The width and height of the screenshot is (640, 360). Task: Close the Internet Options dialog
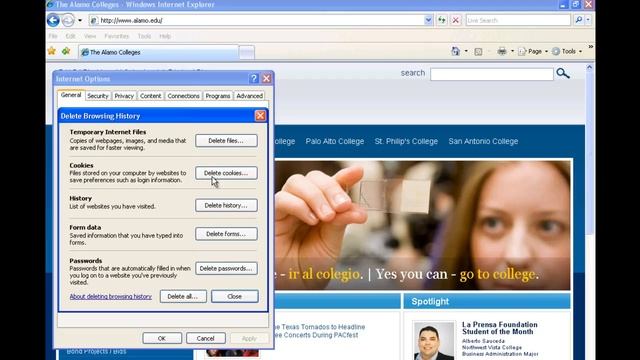click(x=266, y=78)
